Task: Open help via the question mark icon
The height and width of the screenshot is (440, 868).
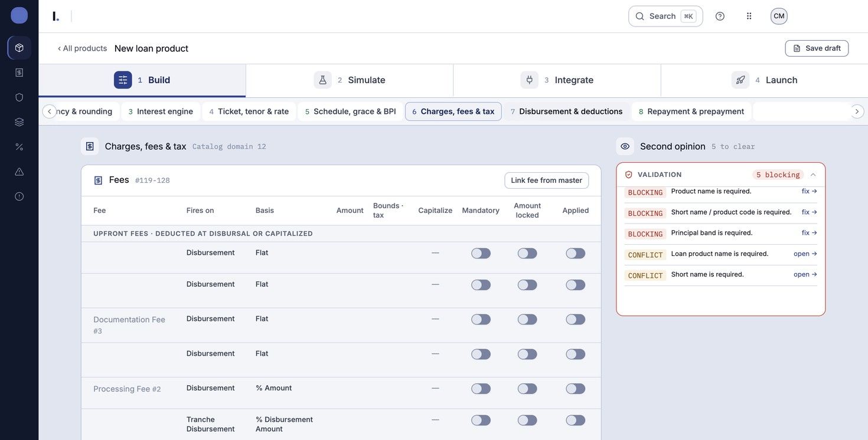Action: tap(720, 16)
